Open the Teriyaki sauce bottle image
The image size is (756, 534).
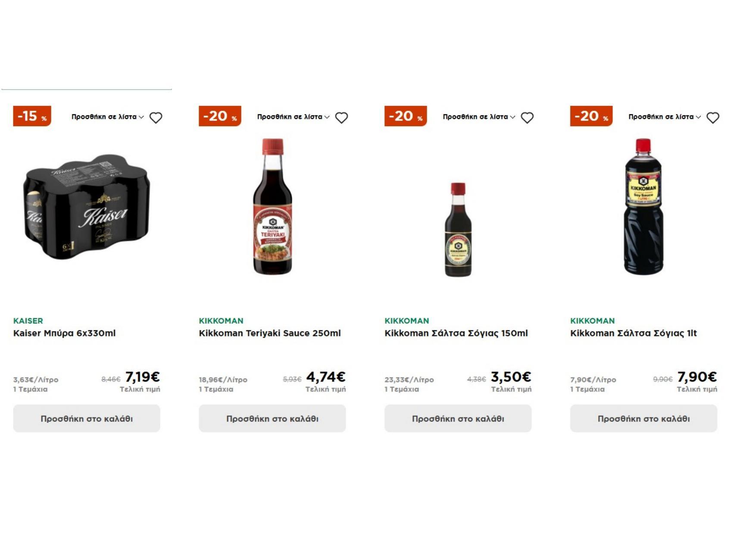pos(272,207)
